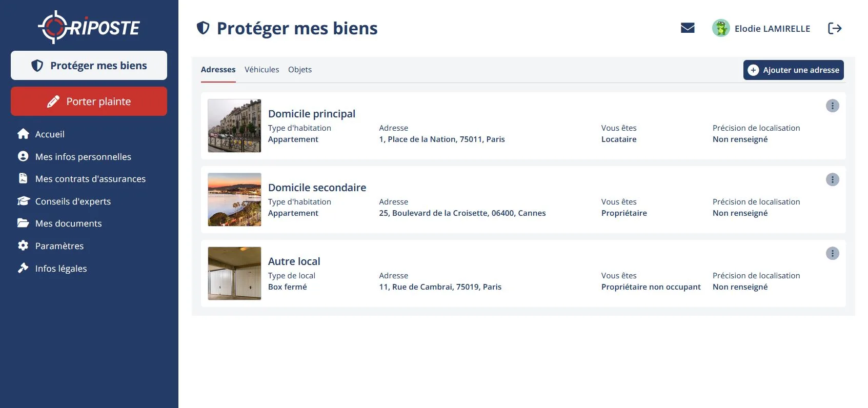Open Mes documents folder
The height and width of the screenshot is (408, 868).
(x=23, y=223)
